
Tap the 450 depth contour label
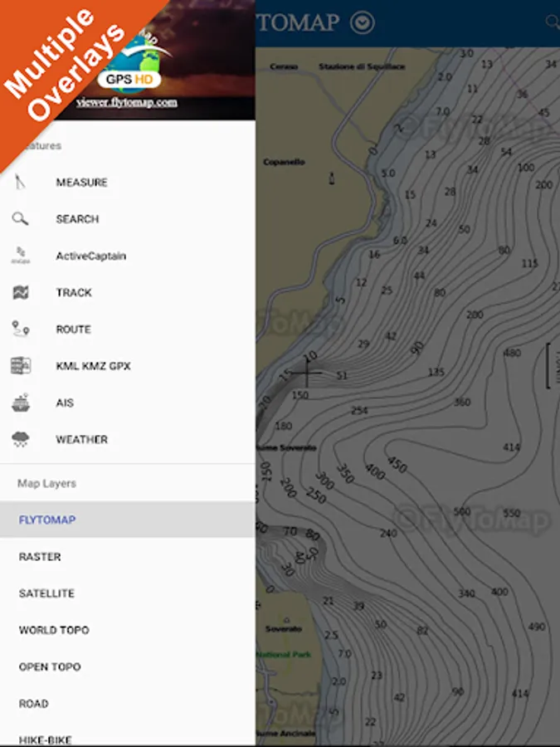[x=397, y=465]
